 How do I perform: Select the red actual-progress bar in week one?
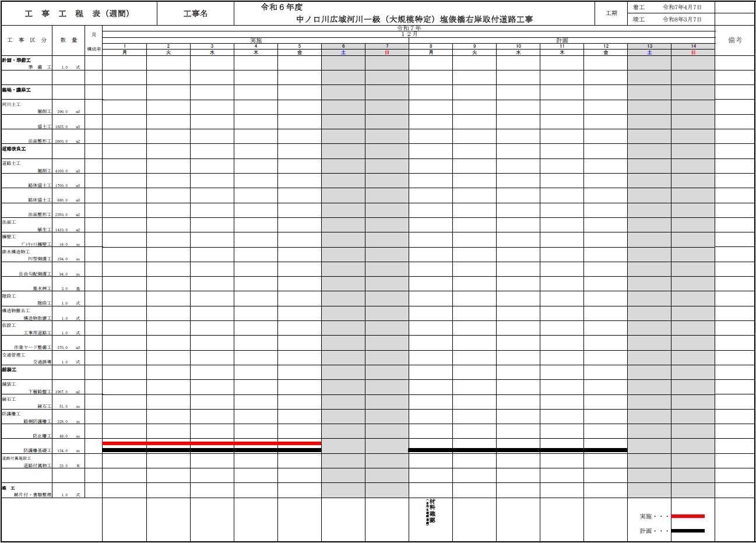[x=212, y=443]
